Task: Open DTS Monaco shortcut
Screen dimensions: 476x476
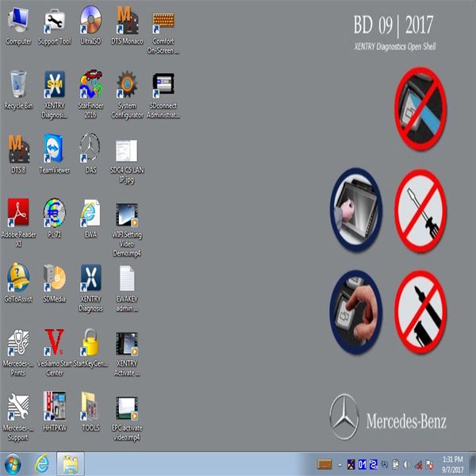Action: click(127, 26)
